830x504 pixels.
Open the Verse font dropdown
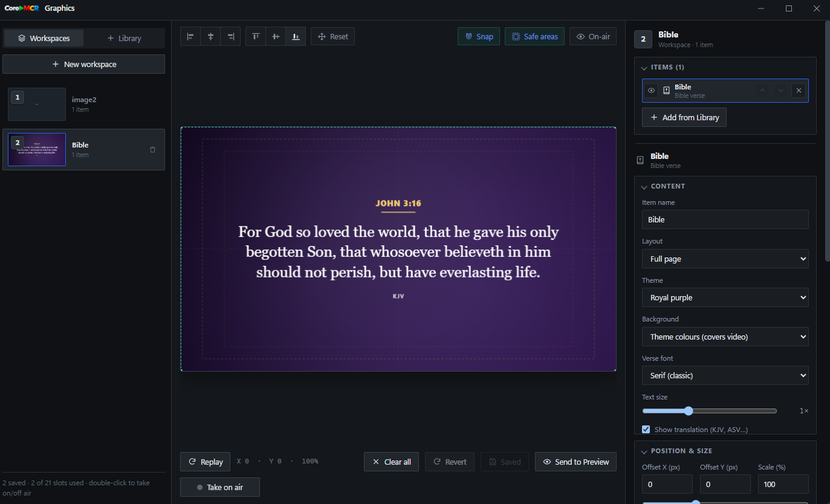coord(725,375)
